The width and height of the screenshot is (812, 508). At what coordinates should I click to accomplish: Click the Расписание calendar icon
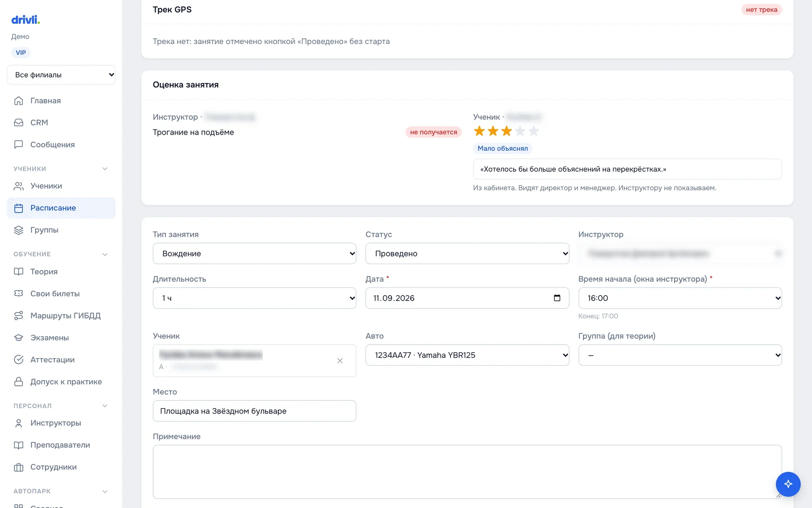pos(19,208)
